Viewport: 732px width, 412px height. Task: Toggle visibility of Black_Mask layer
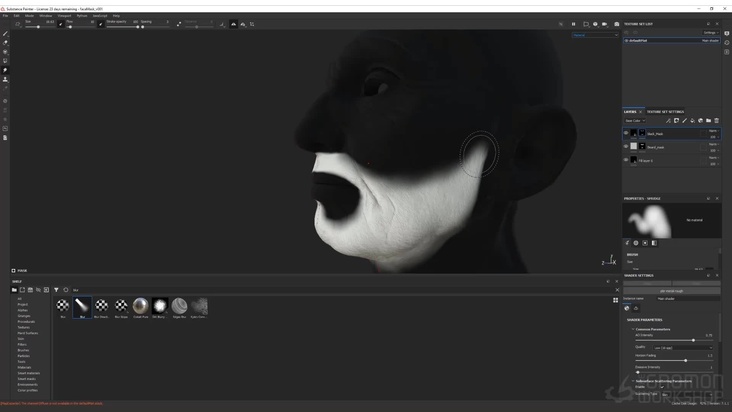click(x=626, y=133)
